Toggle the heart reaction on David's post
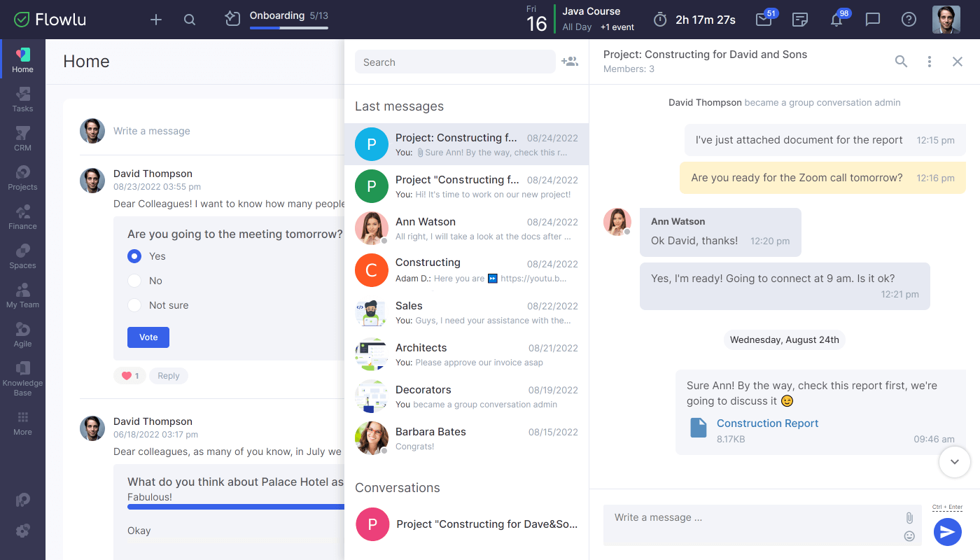980x560 pixels. pos(129,376)
